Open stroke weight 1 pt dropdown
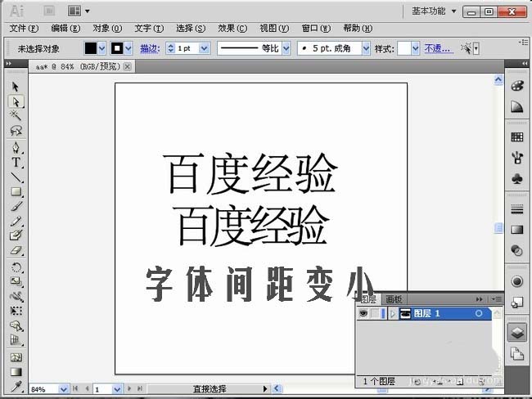 point(204,48)
